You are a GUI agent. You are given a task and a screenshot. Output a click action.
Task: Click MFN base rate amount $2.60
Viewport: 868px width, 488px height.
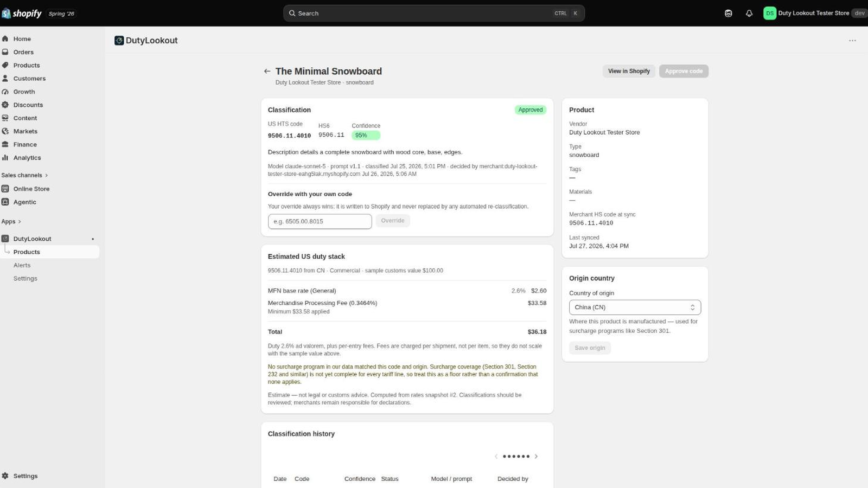(539, 291)
